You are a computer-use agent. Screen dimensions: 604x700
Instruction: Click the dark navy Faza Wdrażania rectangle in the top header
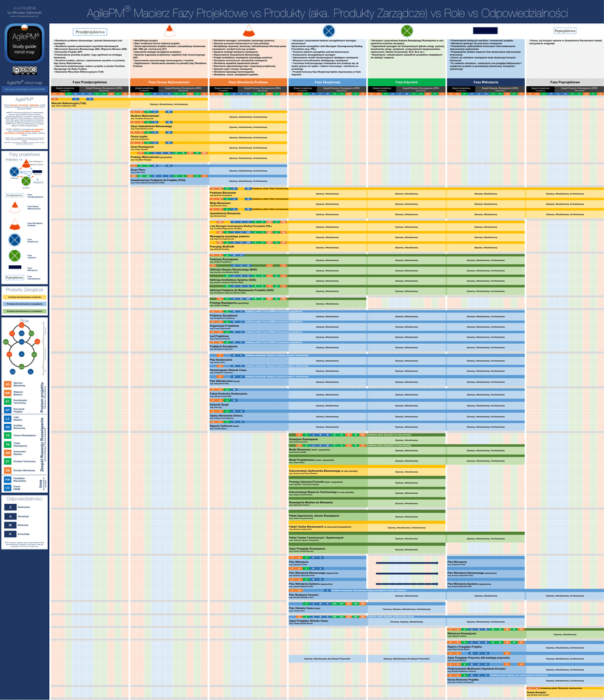[x=485, y=31]
